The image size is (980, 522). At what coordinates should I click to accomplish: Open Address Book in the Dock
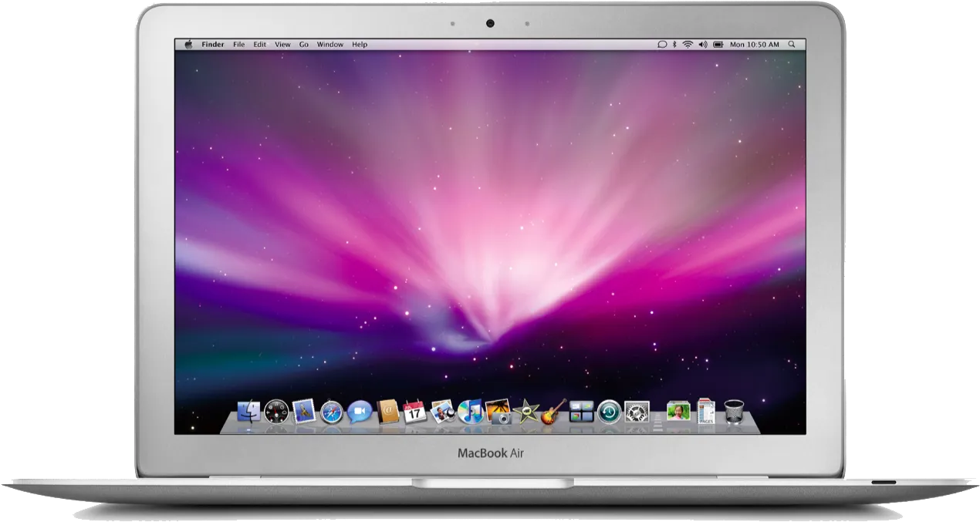[x=388, y=413]
